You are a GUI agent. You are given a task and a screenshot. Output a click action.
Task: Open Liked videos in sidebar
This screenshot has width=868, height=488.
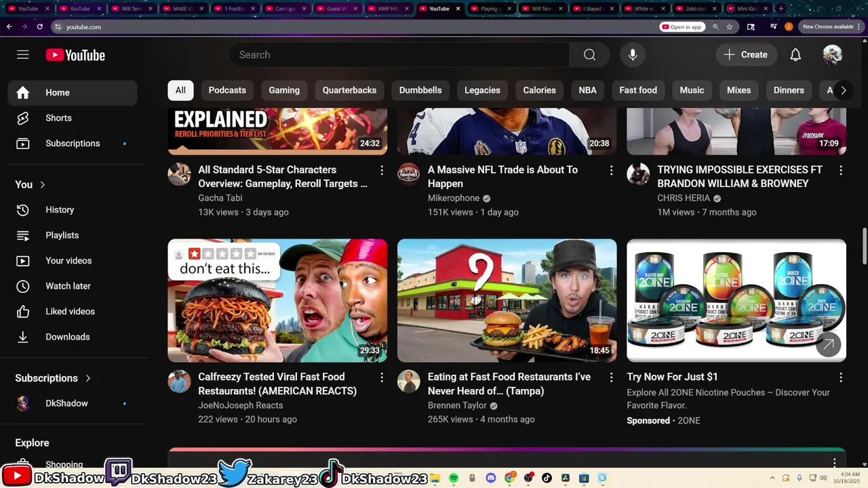pos(73,312)
